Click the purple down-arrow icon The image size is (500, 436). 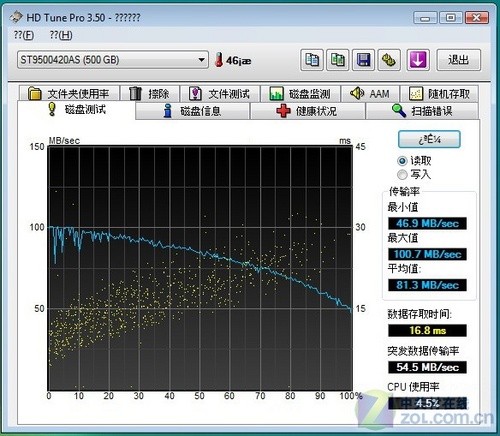point(418,60)
